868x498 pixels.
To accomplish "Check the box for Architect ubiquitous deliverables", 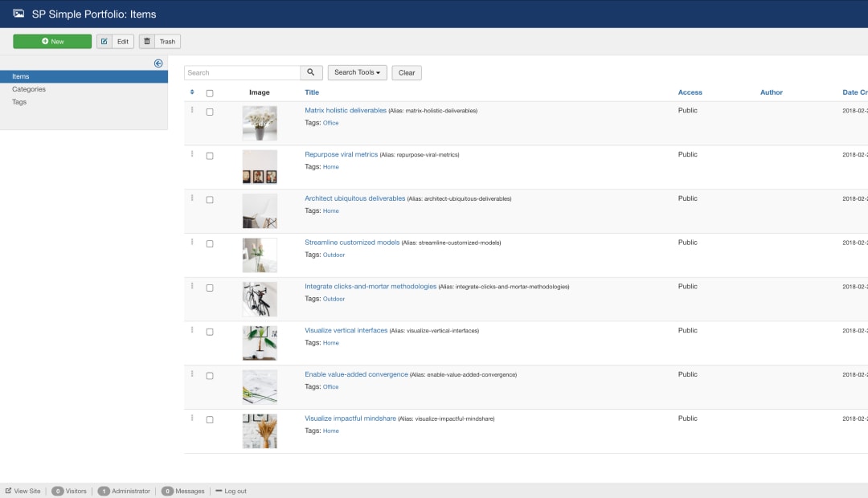I will [210, 200].
